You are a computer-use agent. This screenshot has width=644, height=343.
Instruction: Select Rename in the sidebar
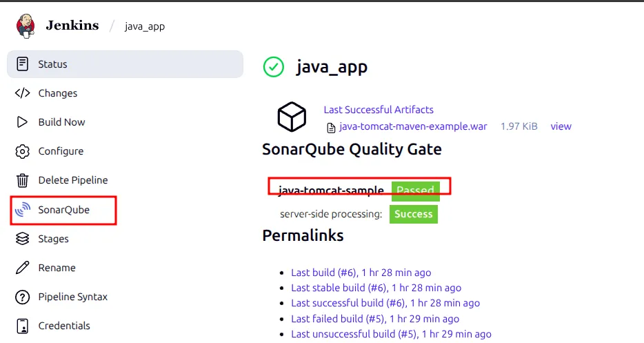tap(57, 268)
